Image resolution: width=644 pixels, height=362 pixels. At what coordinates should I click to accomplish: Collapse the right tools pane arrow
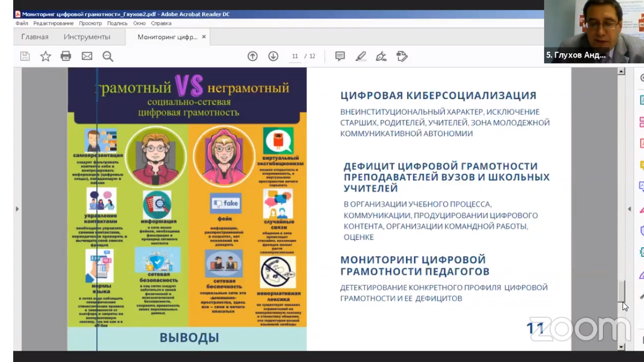[x=629, y=209]
